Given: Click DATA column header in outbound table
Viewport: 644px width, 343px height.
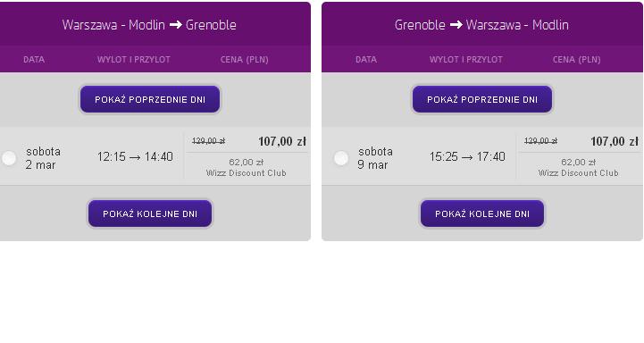Looking at the screenshot, I should pyautogui.click(x=34, y=60).
